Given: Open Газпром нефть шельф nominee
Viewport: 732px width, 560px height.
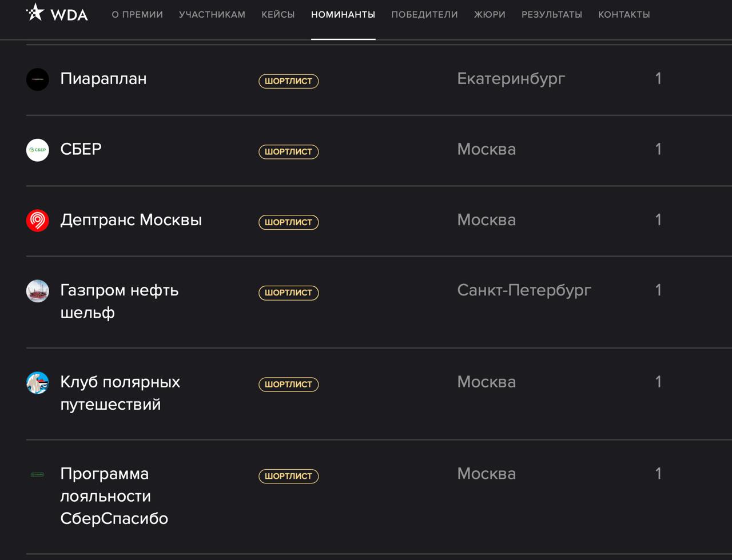Looking at the screenshot, I should [120, 302].
